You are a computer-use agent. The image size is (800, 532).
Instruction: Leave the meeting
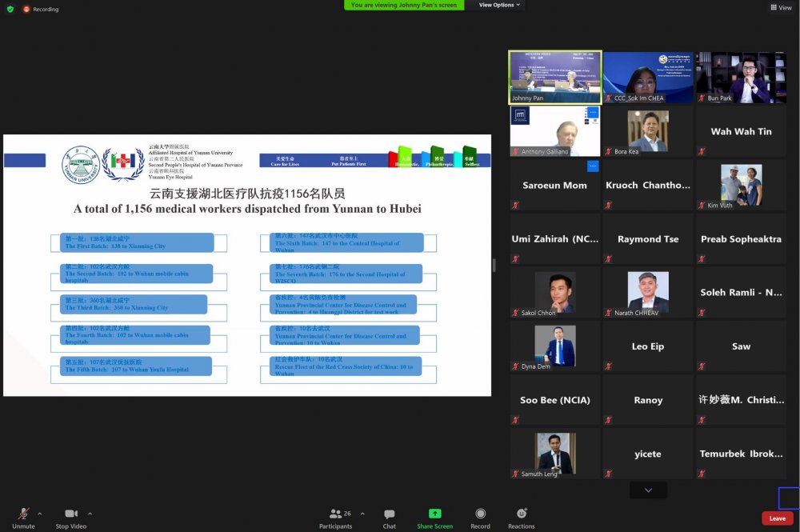[x=777, y=518]
